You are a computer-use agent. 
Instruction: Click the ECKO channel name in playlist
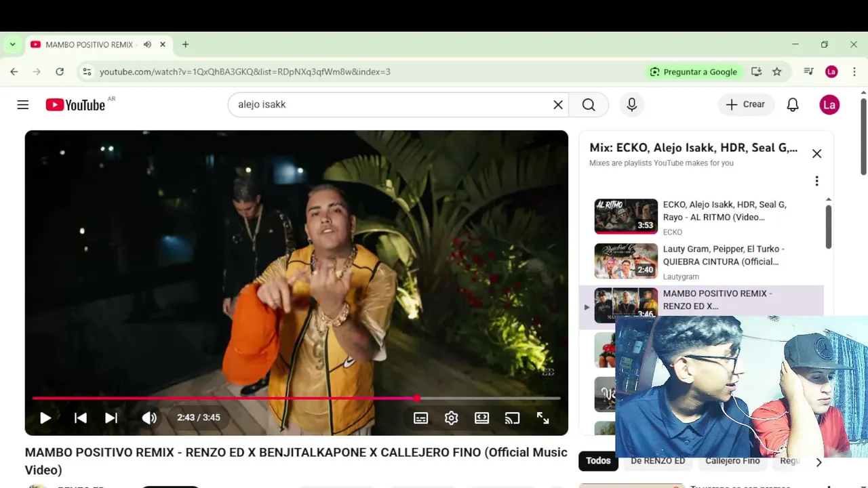pyautogui.click(x=673, y=232)
